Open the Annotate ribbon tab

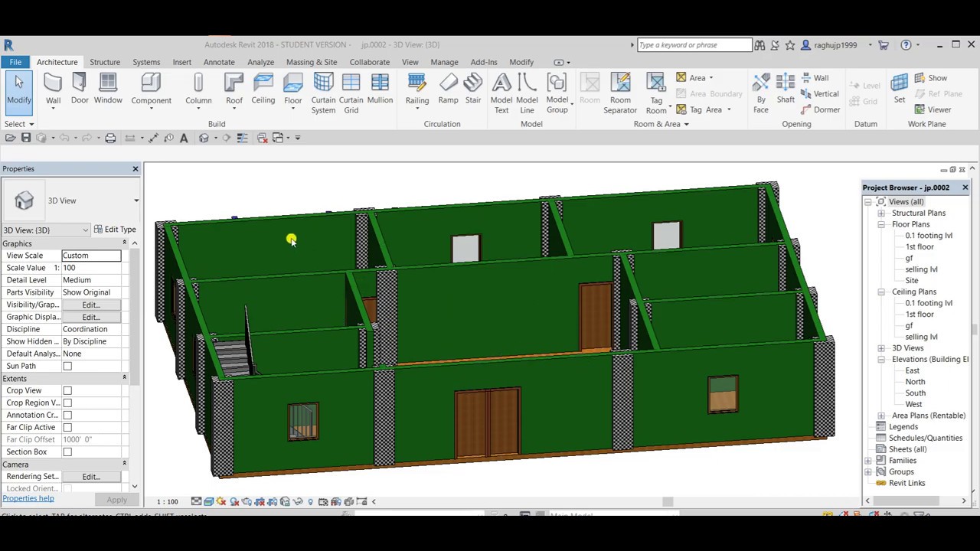(219, 62)
